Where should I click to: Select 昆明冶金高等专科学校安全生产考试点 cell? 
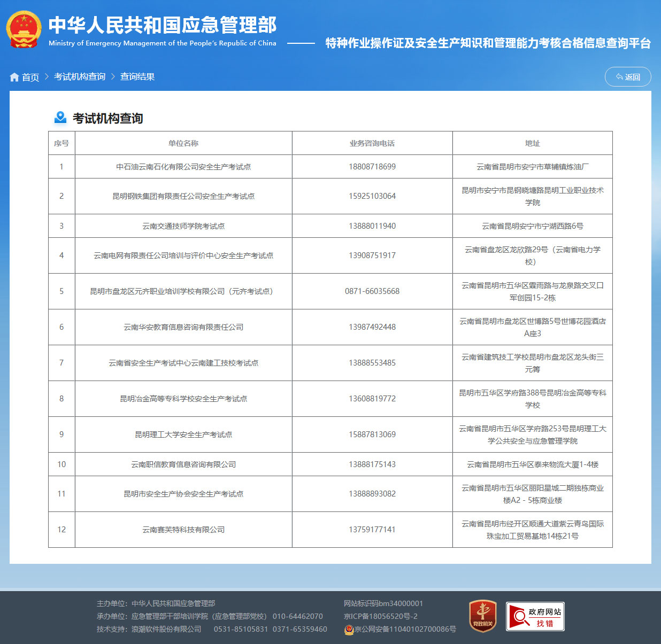click(x=183, y=399)
